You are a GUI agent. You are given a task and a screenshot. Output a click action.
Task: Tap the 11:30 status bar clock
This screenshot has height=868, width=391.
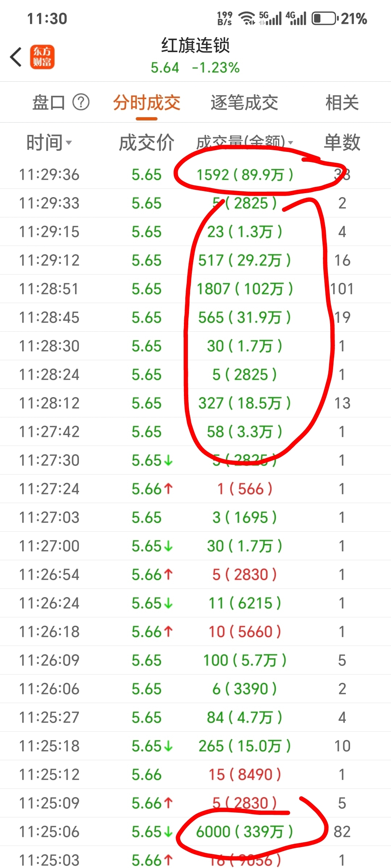coord(47,19)
